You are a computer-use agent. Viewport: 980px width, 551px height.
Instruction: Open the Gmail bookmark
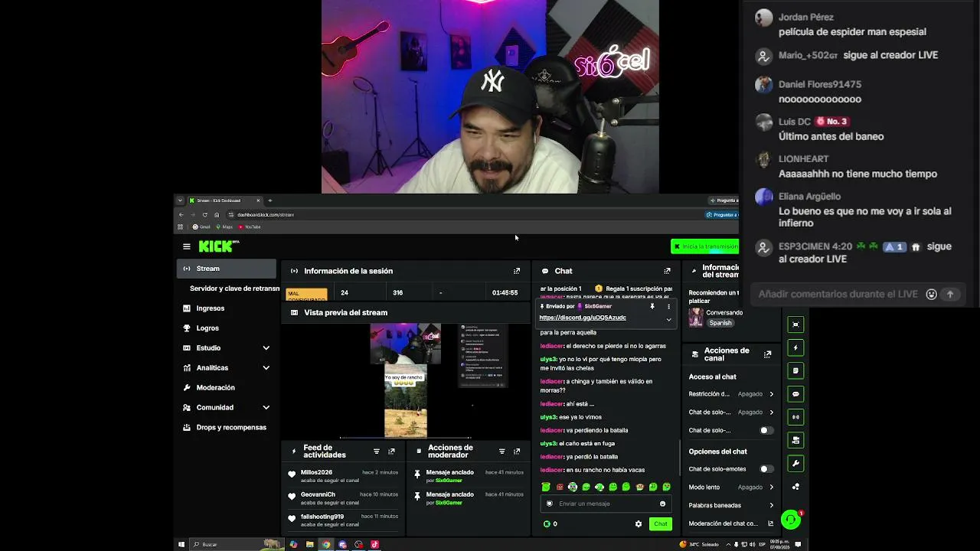[201, 227]
